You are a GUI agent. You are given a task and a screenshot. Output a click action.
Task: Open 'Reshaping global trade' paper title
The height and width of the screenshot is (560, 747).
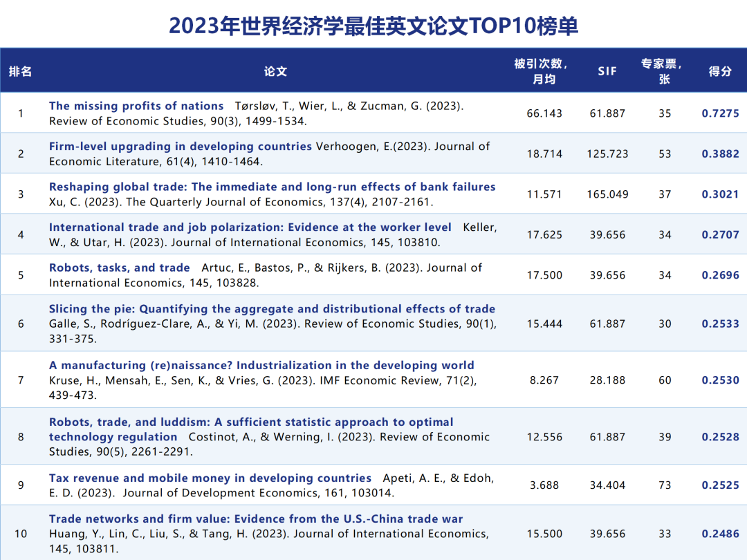coord(272,187)
